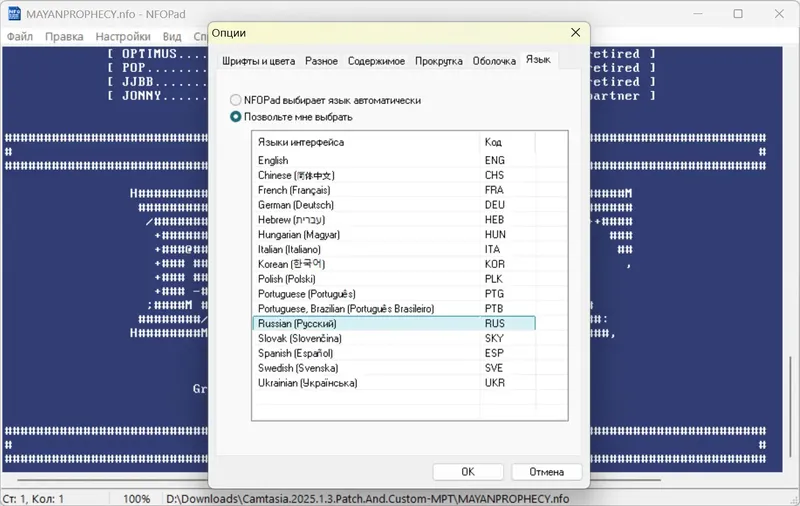Image resolution: width=800 pixels, height=506 pixels.
Task: Open the Правка menu
Action: 64,37
